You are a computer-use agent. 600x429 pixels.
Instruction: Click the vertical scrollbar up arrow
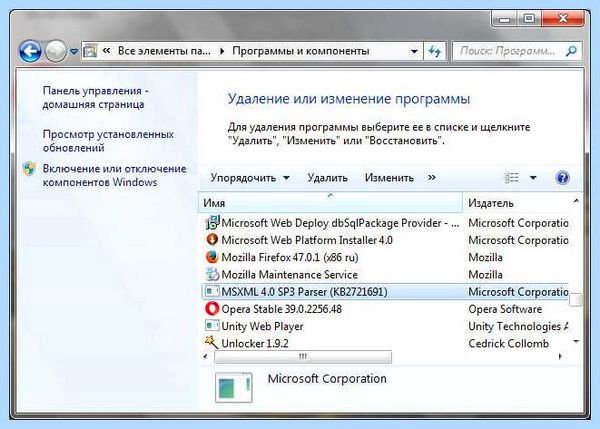point(576,201)
